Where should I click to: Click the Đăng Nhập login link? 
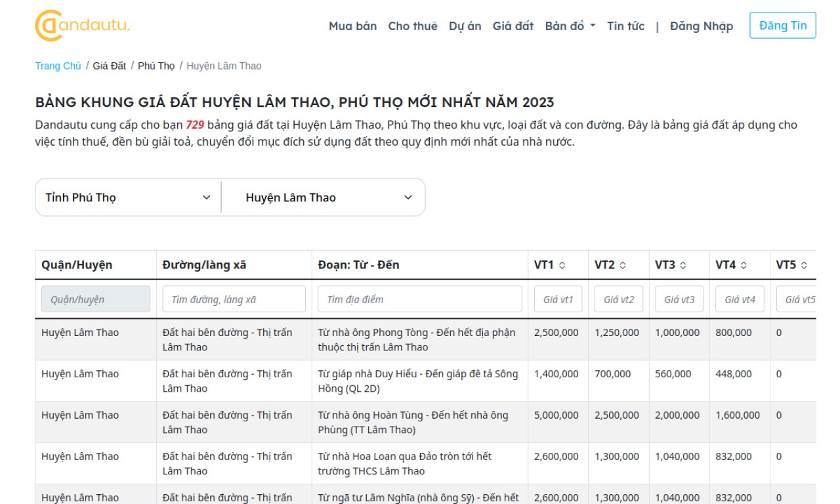pos(701,26)
